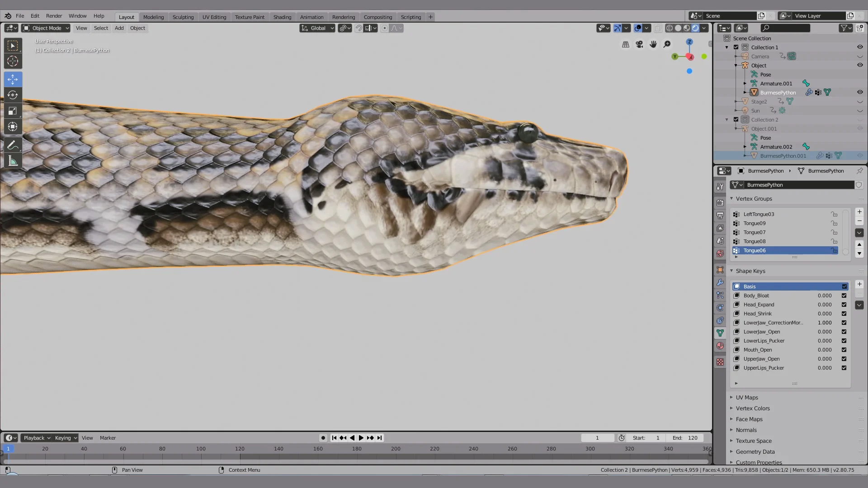Screen dimensions: 868x488
Task: Select the Select Box tool
Action: point(13,46)
